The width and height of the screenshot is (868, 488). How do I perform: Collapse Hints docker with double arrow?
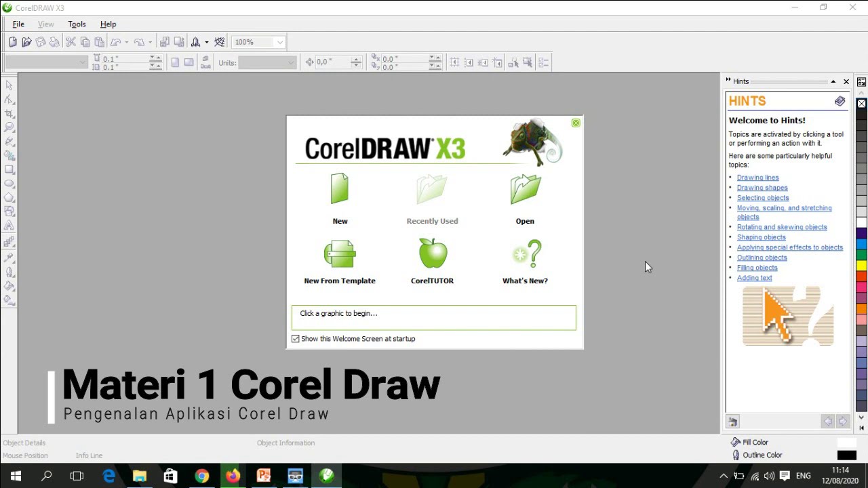coord(728,81)
